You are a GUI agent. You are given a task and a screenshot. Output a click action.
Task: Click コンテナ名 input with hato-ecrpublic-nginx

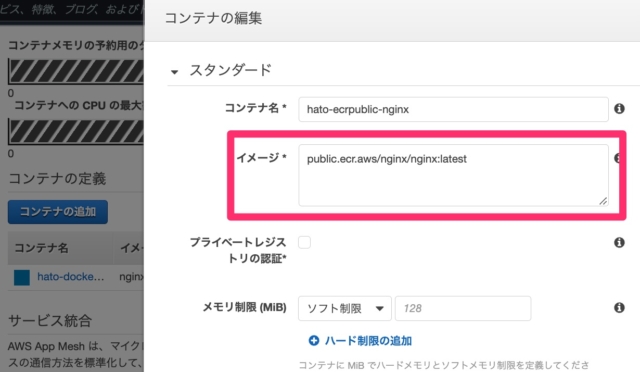(x=453, y=109)
